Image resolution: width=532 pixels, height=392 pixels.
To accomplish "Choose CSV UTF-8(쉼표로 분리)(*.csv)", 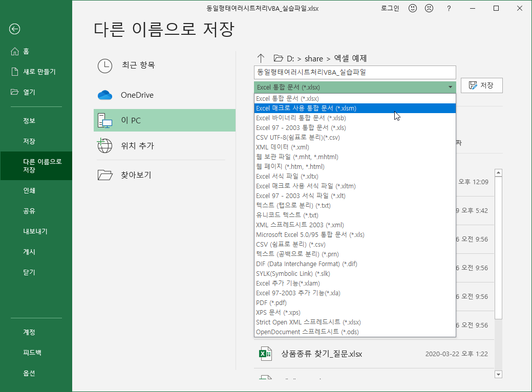I will [x=355, y=137].
